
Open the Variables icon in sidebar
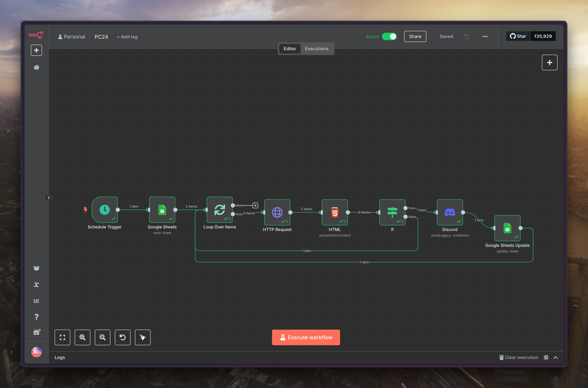36,285
